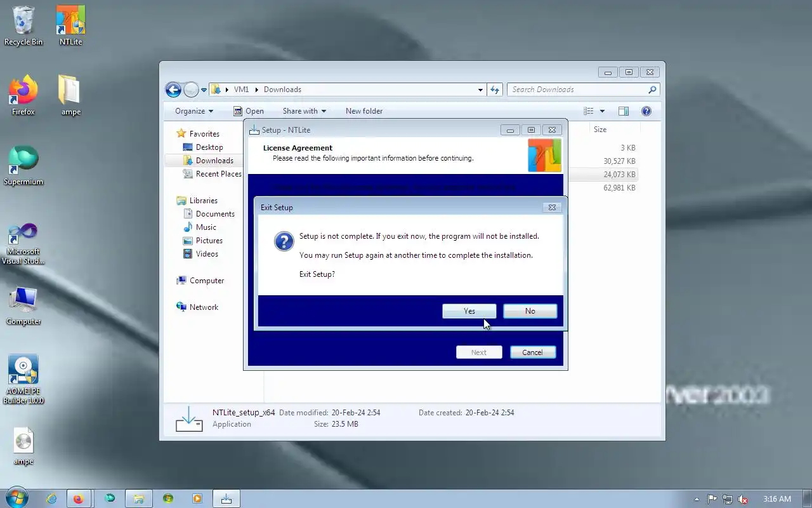Expand the view options dropdown arrow
Screen dimensions: 812x508
(602, 111)
